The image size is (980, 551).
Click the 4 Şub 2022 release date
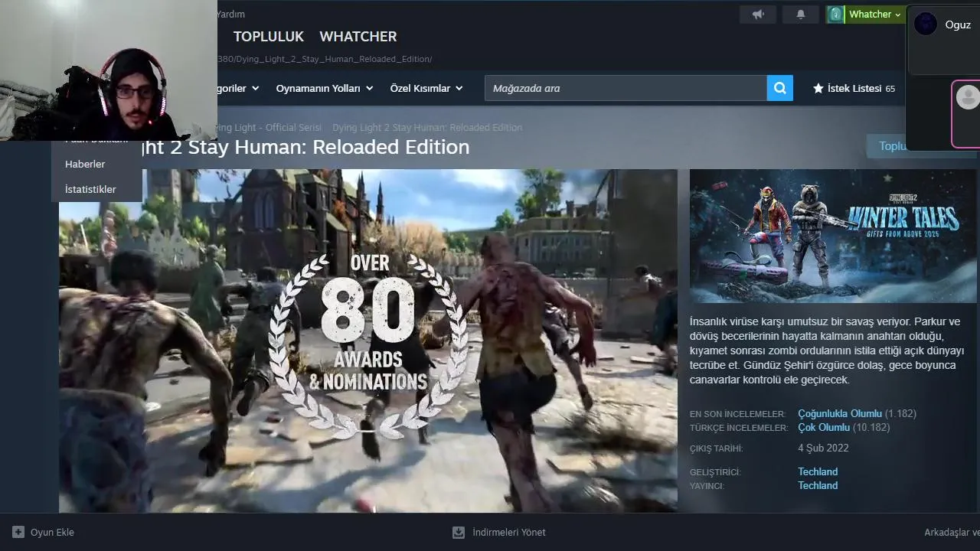click(x=823, y=448)
